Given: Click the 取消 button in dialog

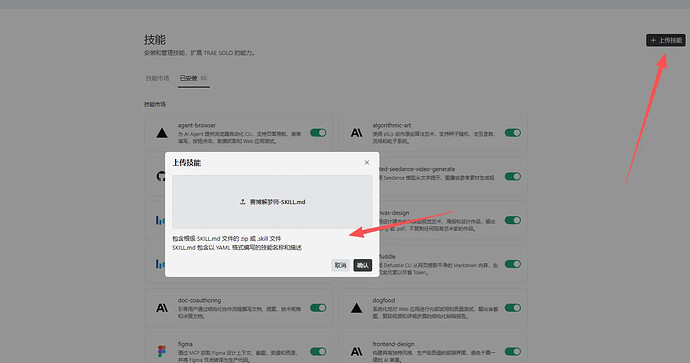Looking at the screenshot, I should [340, 265].
